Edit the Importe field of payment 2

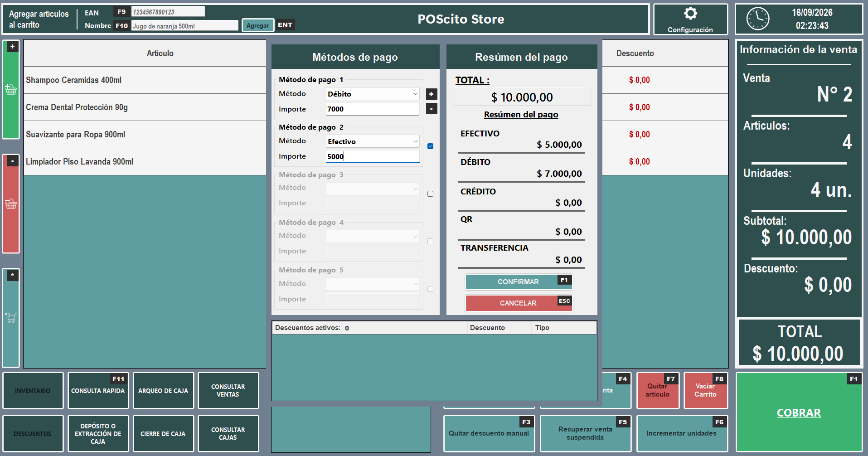point(373,156)
